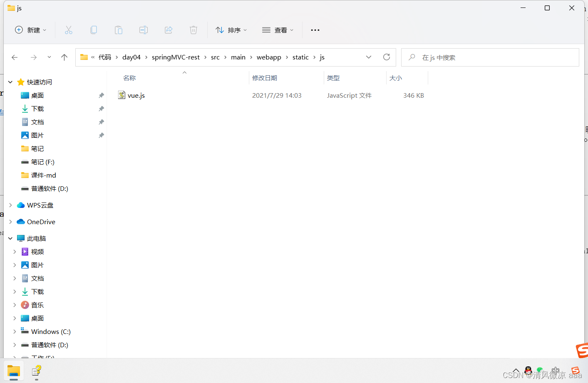Click the JavaScript 文件 type cell
Image resolution: width=588 pixels, height=383 pixels.
point(349,95)
